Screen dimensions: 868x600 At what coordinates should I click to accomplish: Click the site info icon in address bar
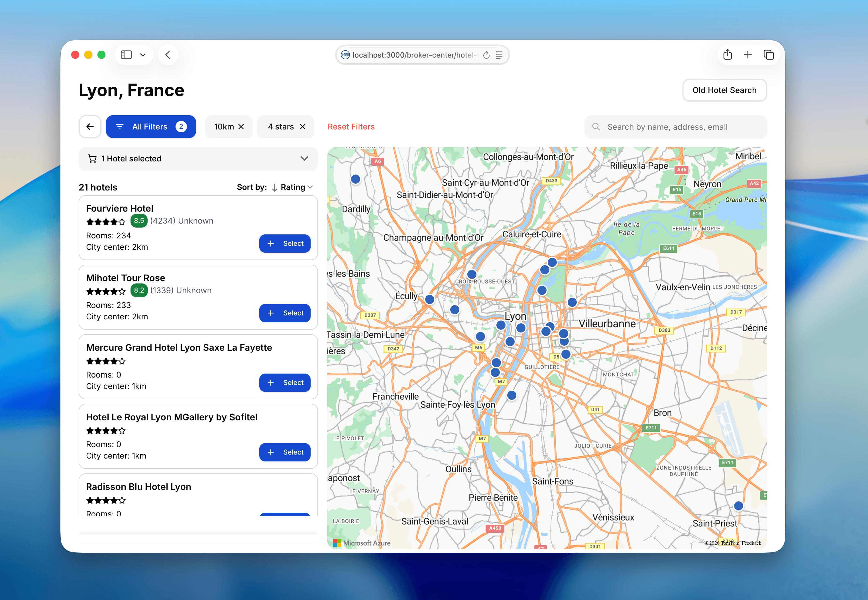(x=345, y=55)
